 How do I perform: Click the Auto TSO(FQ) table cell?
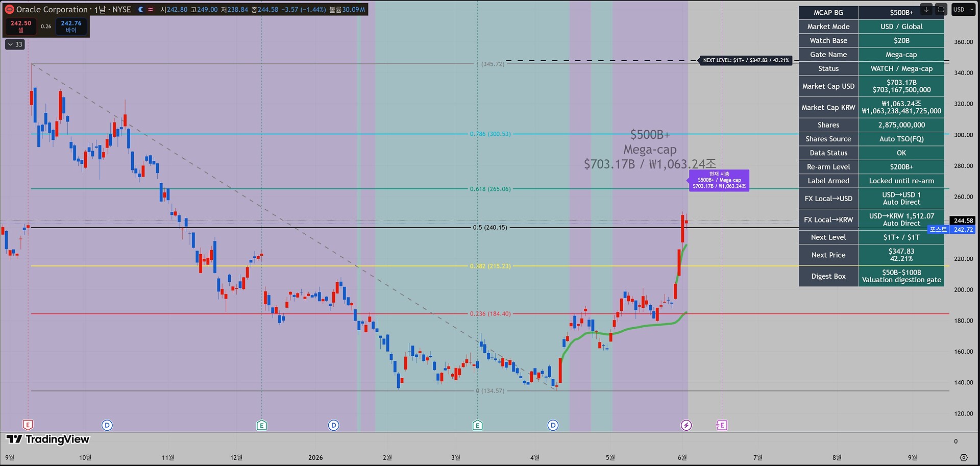coord(901,139)
